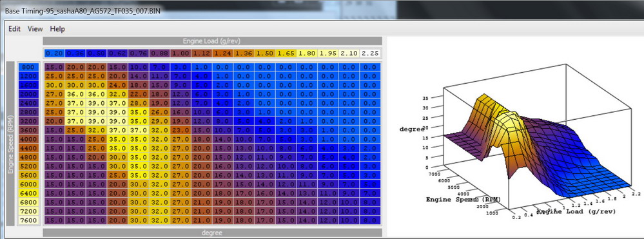Image resolution: width=644 pixels, height=239 pixels.
Task: Select the 3600 RPM row header
Action: pos(29,130)
